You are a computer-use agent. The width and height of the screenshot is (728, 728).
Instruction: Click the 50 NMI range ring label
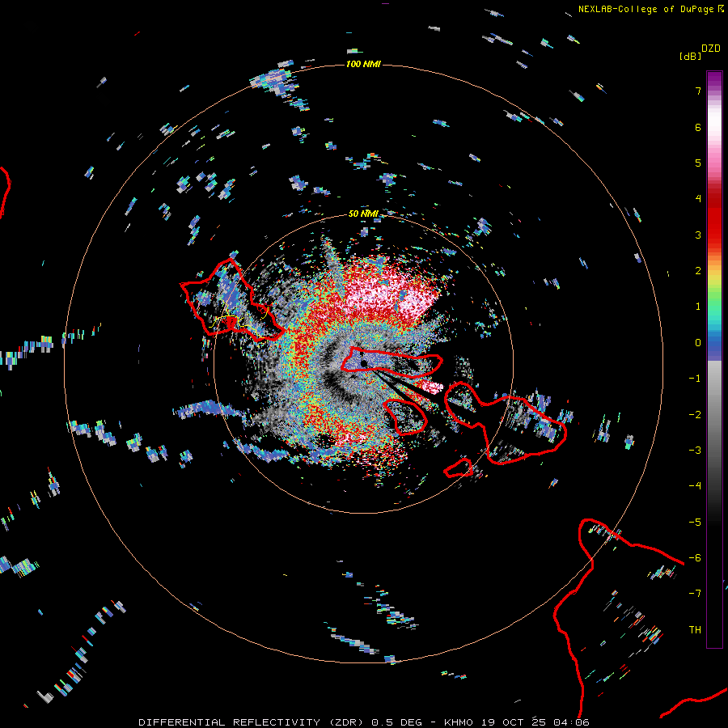[363, 214]
